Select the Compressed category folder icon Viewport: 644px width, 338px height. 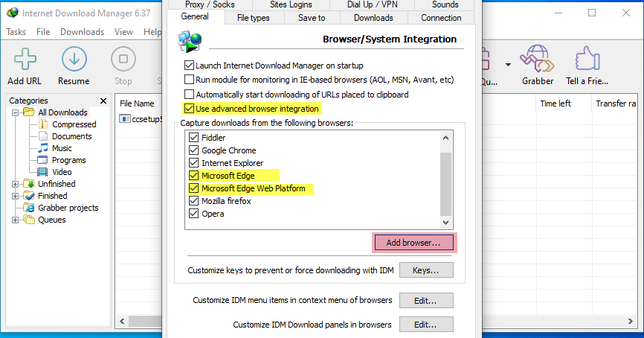click(x=43, y=124)
